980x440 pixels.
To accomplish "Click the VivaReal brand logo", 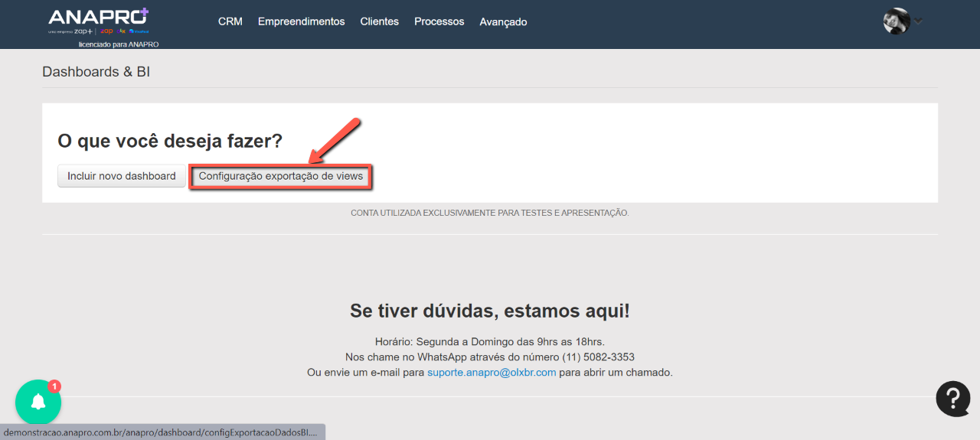I will tap(139, 31).
